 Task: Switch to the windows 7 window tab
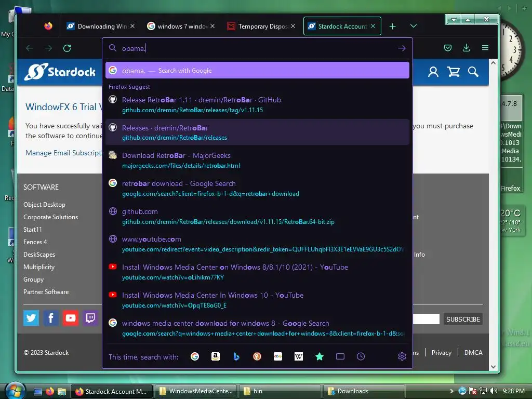click(181, 26)
